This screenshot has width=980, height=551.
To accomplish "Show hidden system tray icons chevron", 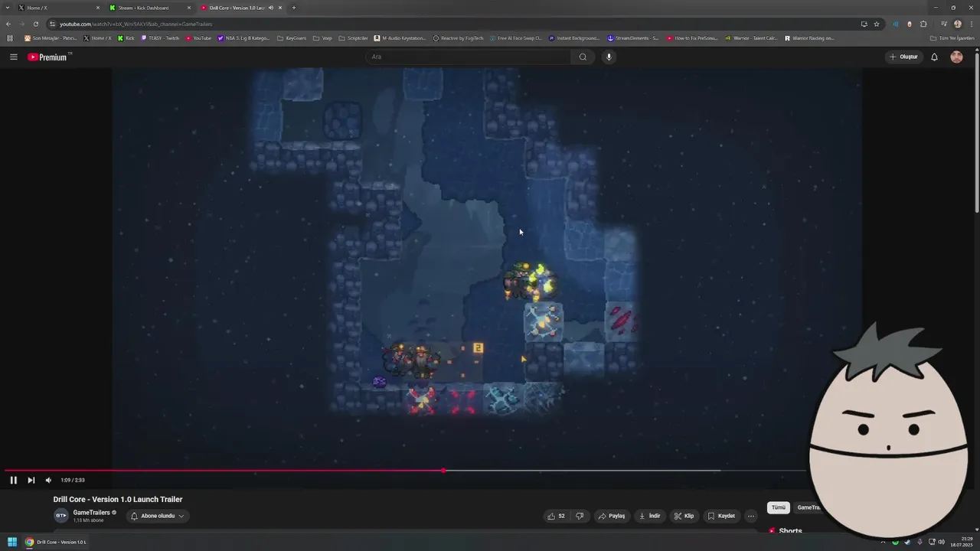I will pos(883,542).
